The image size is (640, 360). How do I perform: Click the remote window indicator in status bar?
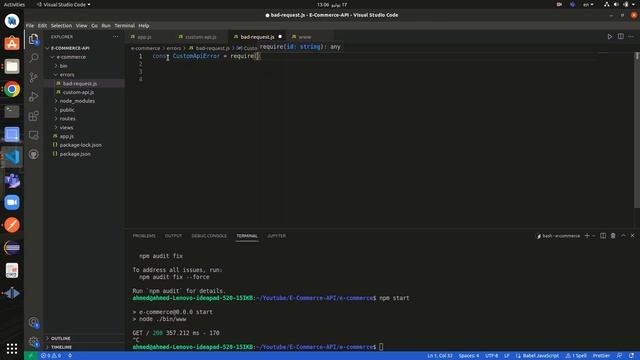tap(30, 356)
